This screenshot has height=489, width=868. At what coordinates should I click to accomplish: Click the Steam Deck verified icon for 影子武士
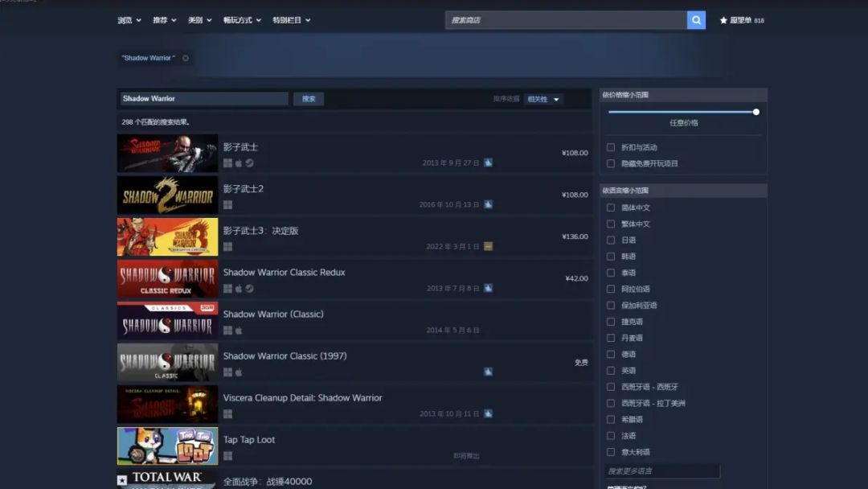489,162
